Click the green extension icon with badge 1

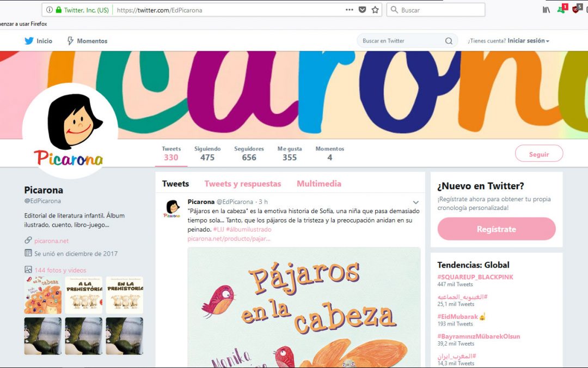coord(562,9)
